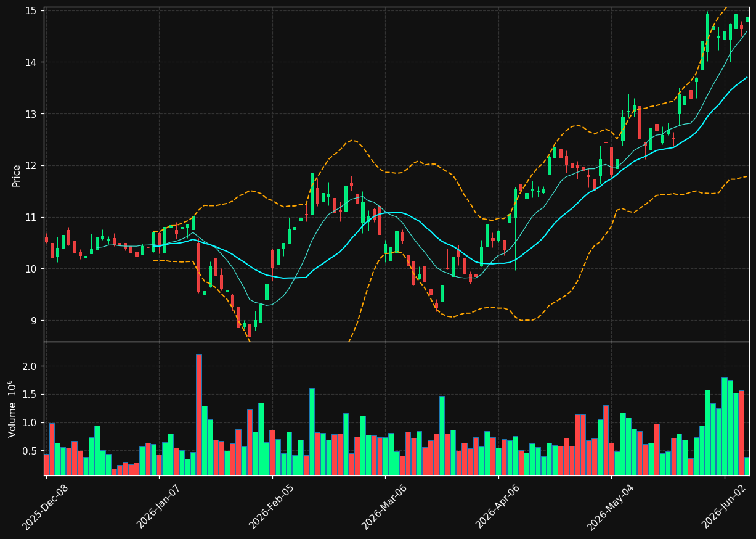Select the 2025-Dec-08 date label
Image resolution: width=756 pixels, height=539 pixels.
click(x=45, y=507)
